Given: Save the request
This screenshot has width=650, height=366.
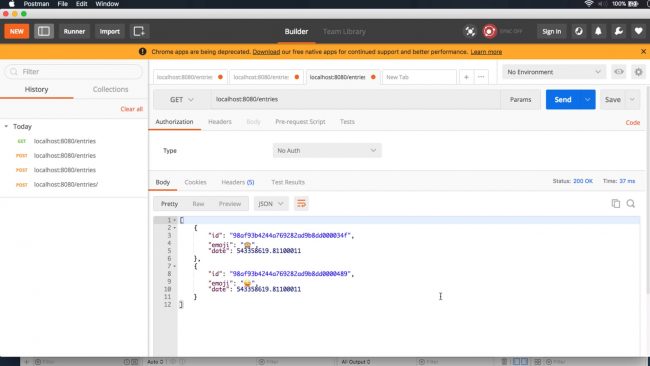Looking at the screenshot, I should point(613,99).
